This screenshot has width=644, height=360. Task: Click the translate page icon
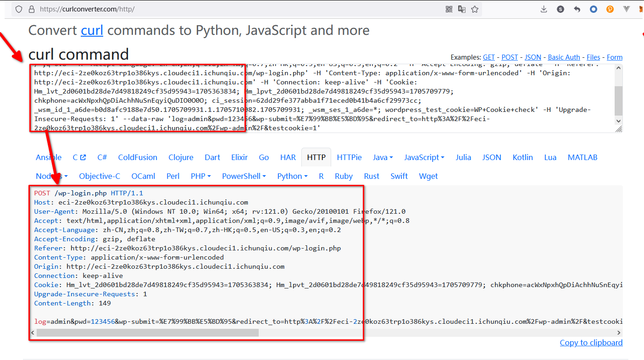[462, 9]
